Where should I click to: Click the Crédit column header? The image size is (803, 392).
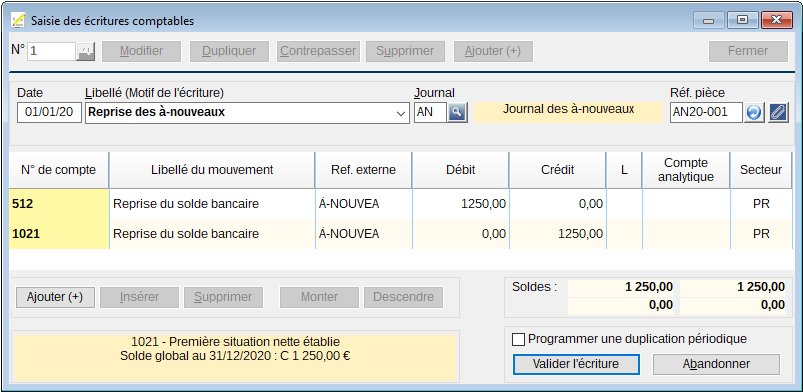[557, 170]
